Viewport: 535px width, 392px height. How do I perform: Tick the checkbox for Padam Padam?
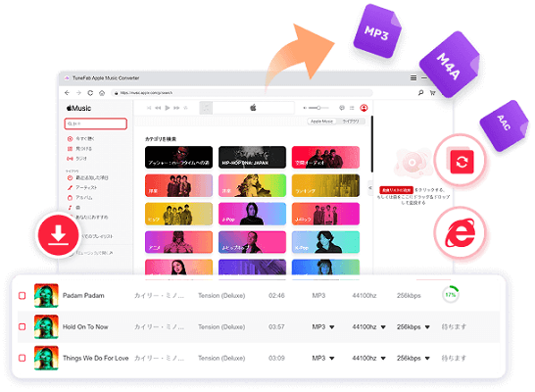(x=23, y=295)
